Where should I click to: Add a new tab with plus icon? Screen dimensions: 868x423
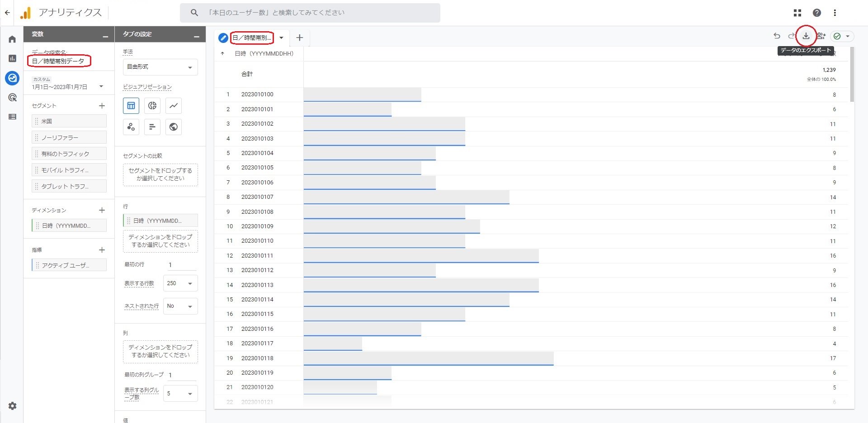click(299, 38)
